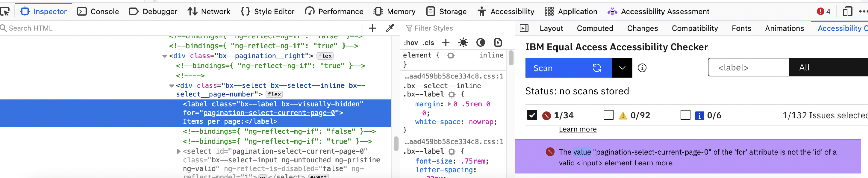This screenshot has height=178, width=868.
Task: Switch to the Layout sidebar tab
Action: click(x=551, y=28)
